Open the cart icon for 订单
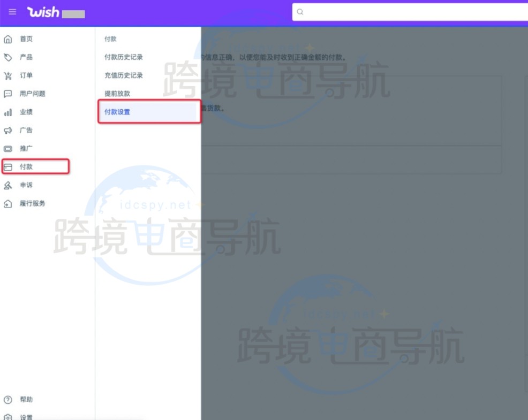This screenshot has width=528, height=420. (8, 75)
